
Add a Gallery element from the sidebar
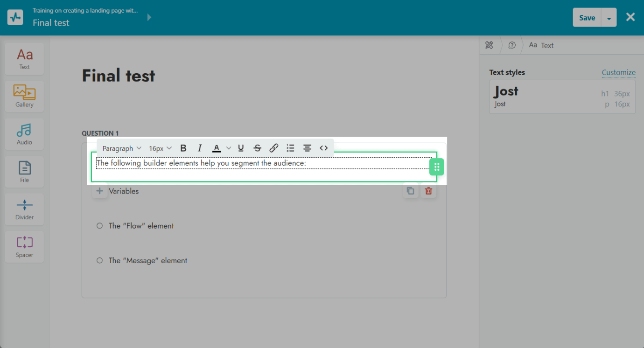coord(24,96)
